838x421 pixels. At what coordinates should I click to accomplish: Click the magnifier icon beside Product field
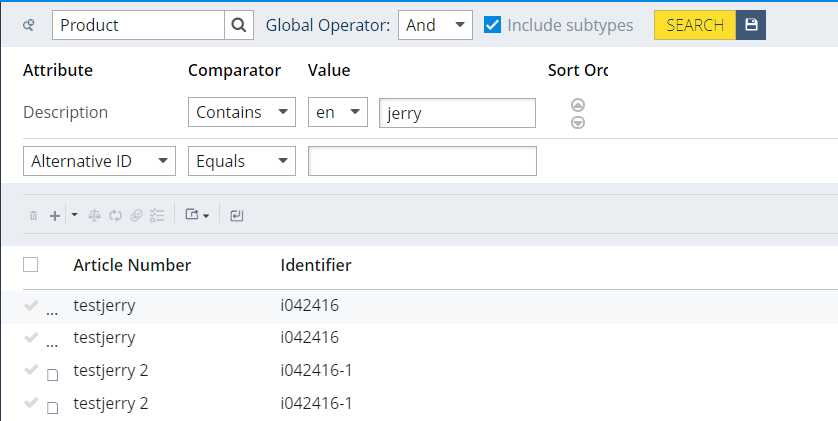[x=238, y=25]
